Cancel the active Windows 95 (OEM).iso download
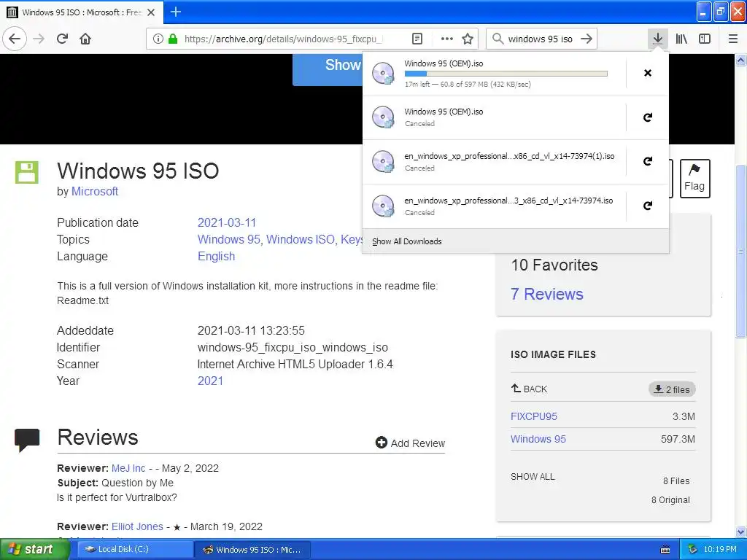The image size is (747, 560). [648, 73]
